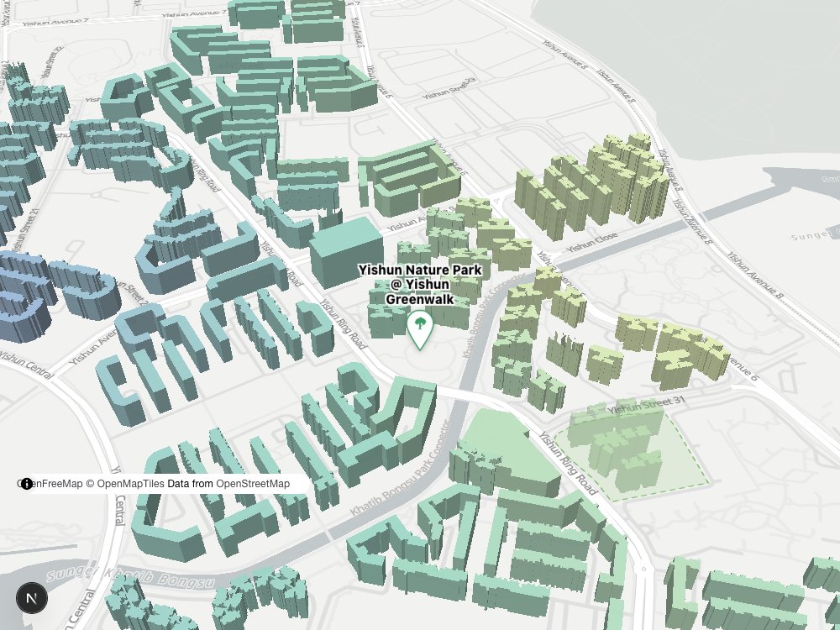The image size is (840, 630).
Task: Click the Yishun Street 31 road label
Action: tap(647, 406)
